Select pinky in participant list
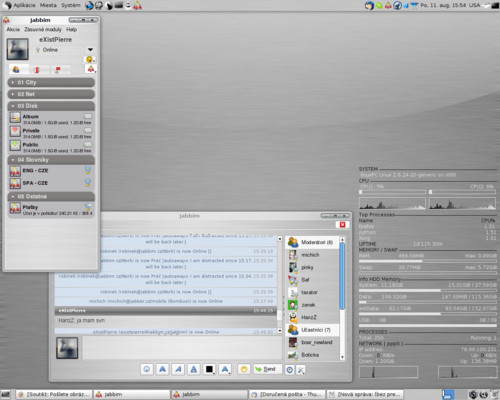Viewport: 500px width, 400px height. (x=312, y=267)
